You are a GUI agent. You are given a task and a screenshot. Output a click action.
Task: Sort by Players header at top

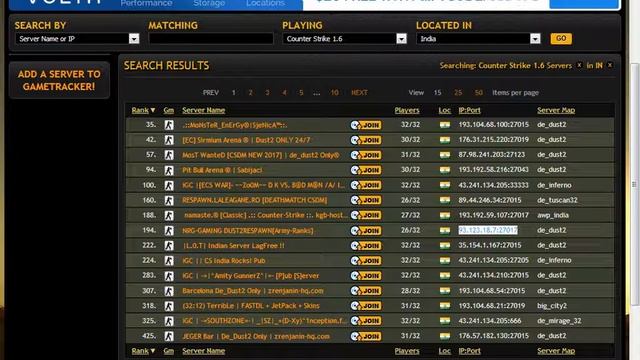(x=407, y=110)
